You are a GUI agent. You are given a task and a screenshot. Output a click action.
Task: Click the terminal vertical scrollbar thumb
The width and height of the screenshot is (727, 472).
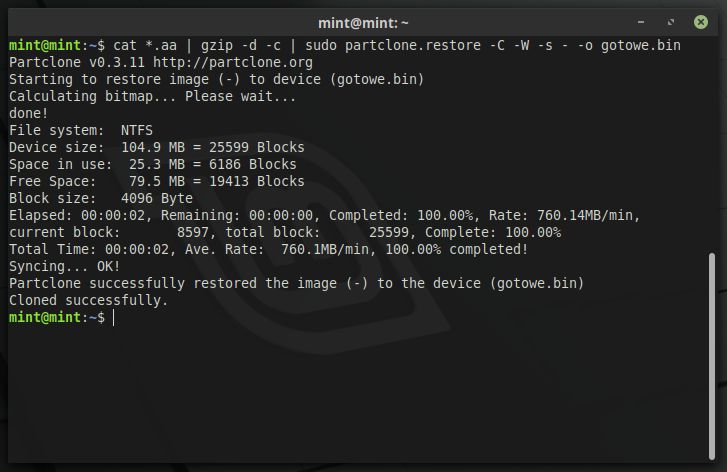712,356
